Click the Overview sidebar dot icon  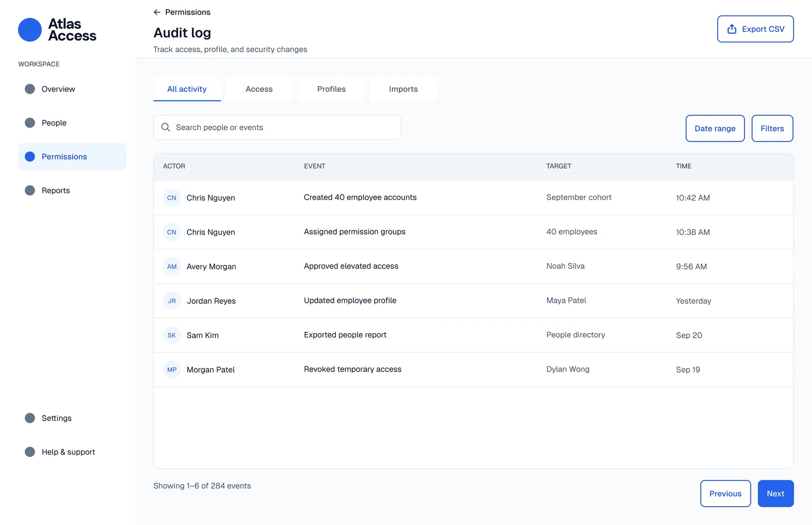click(x=30, y=89)
